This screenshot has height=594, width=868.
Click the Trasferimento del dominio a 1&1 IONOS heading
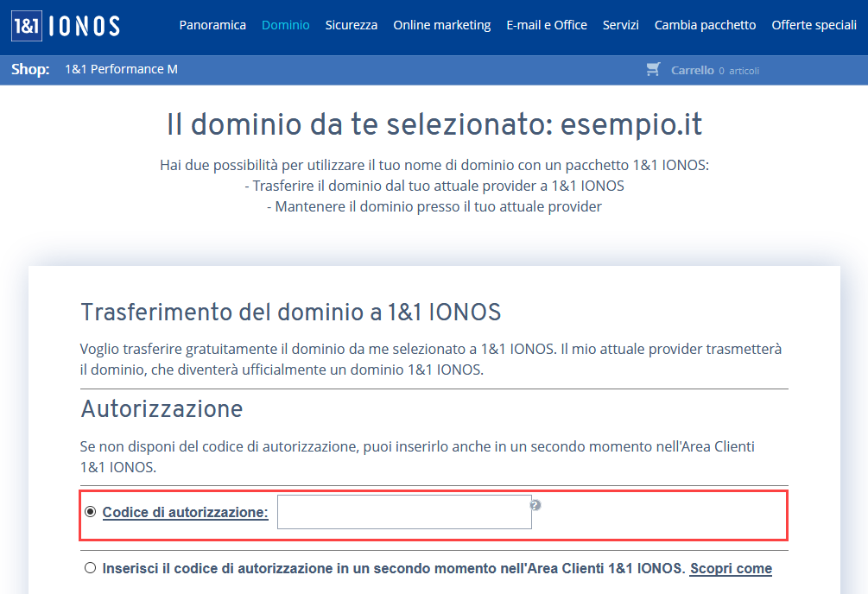point(290,313)
